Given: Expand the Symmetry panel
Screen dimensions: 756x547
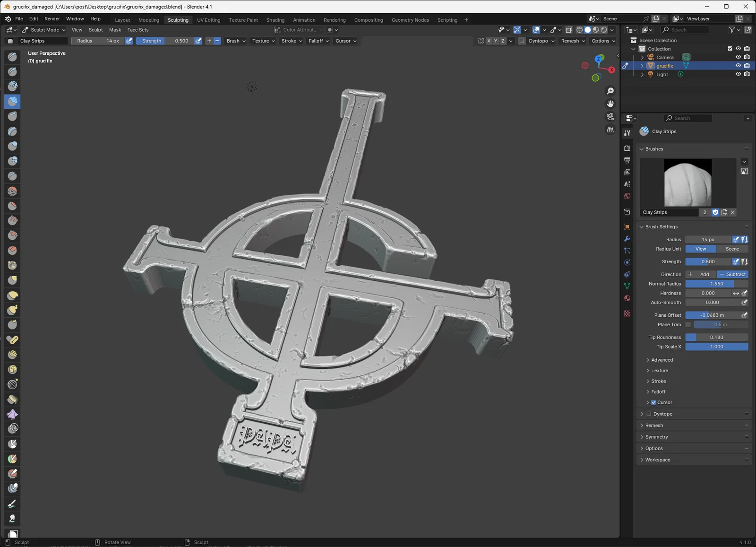Looking at the screenshot, I should click(656, 437).
